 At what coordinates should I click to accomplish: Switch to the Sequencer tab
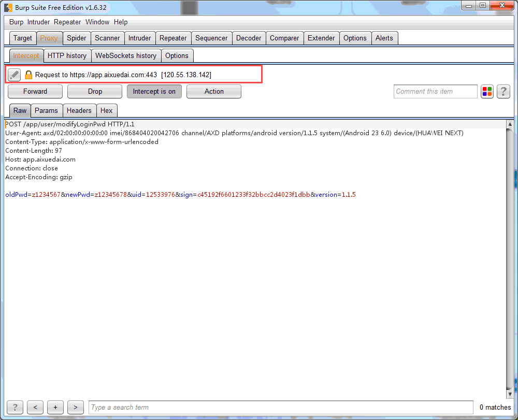coord(211,38)
